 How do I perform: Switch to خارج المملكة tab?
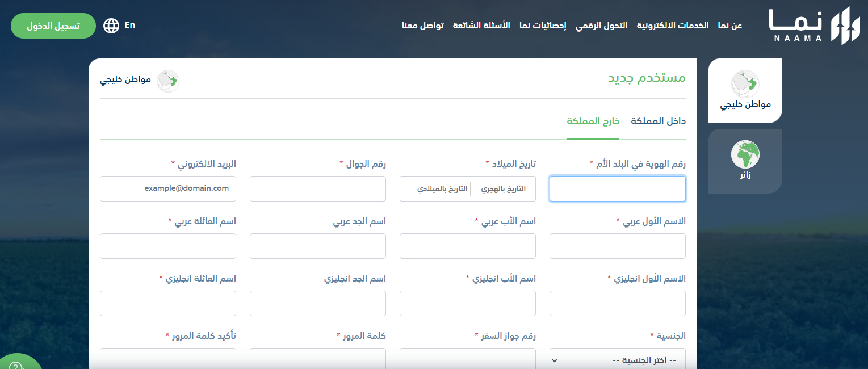click(x=593, y=121)
